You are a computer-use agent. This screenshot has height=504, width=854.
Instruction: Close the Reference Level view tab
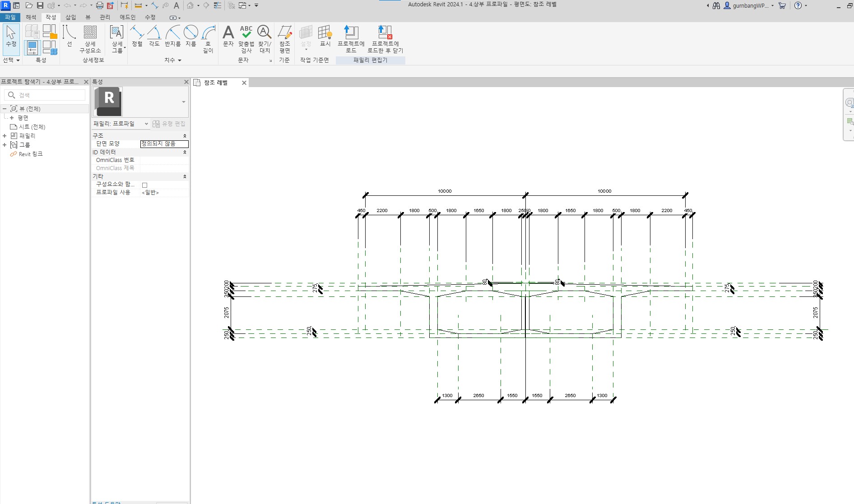(244, 83)
